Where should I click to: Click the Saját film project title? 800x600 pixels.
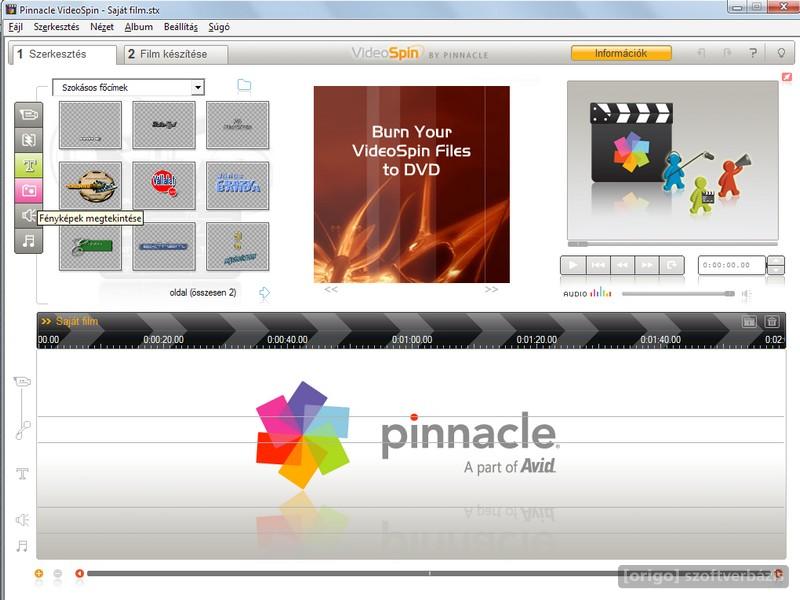(x=77, y=321)
